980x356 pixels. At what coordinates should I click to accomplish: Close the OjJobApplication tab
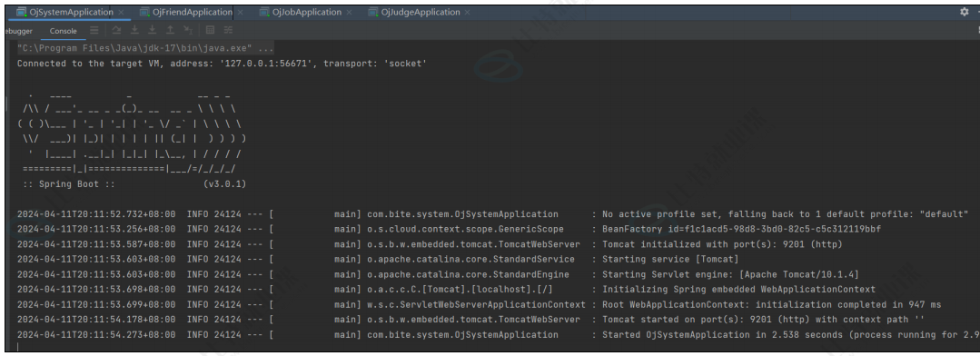coord(349,13)
